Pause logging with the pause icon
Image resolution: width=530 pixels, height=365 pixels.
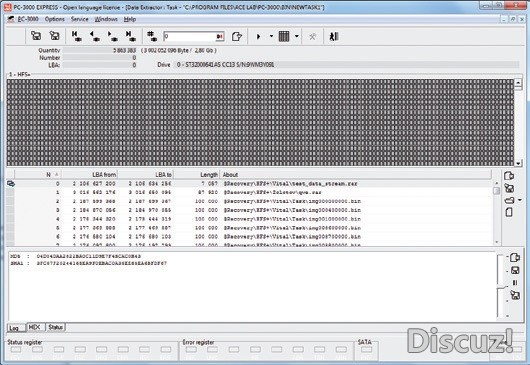pos(515,283)
